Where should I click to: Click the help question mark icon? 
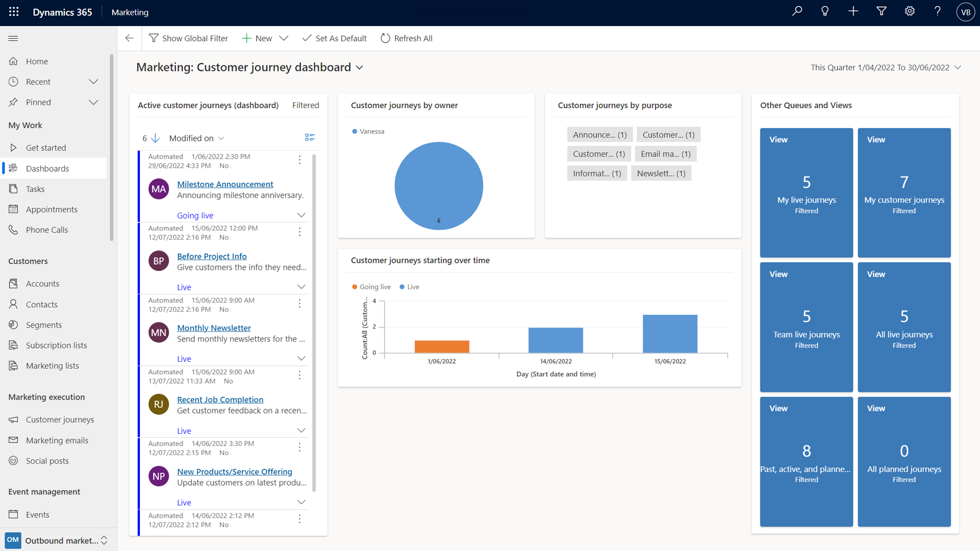938,11
